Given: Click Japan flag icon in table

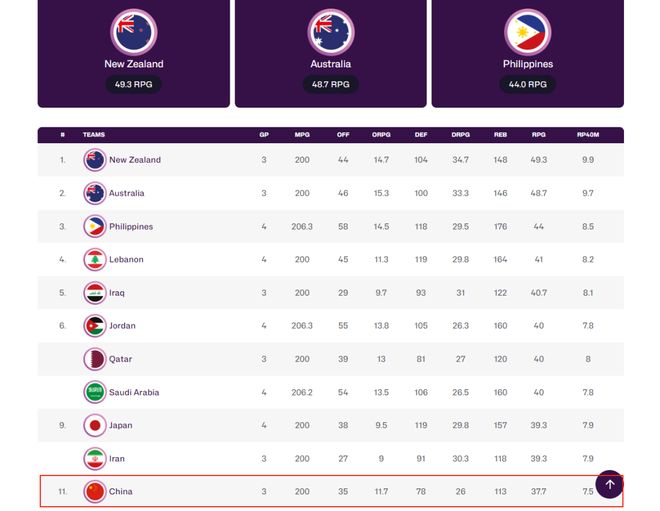Looking at the screenshot, I should tap(95, 425).
